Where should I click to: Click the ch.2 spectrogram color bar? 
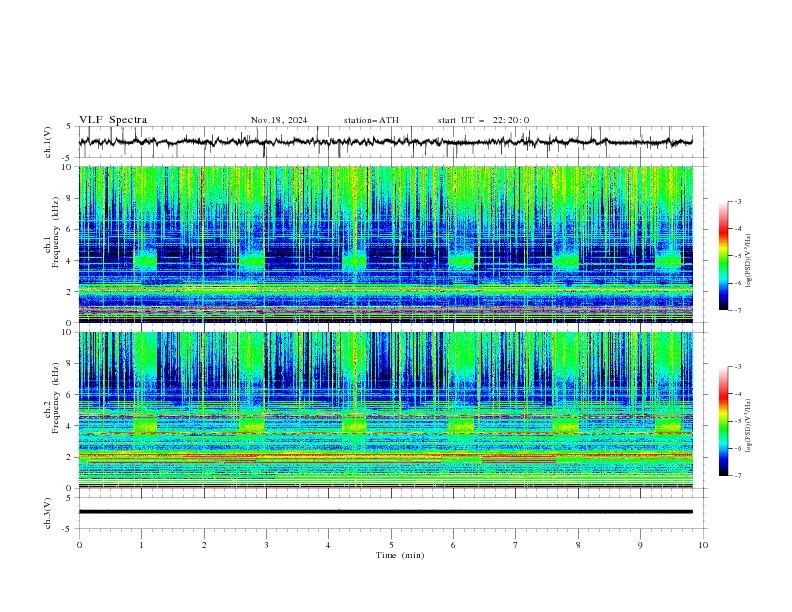[x=723, y=421]
